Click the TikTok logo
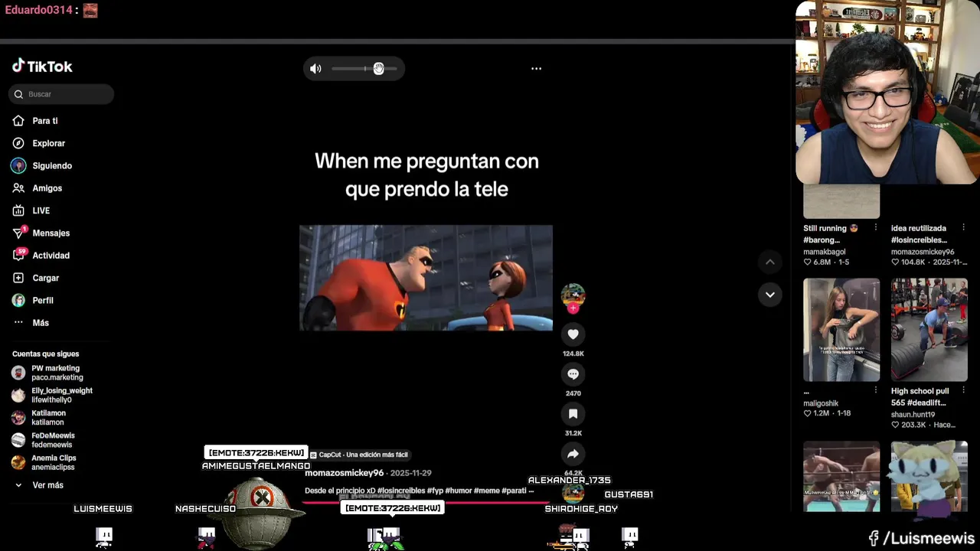 point(42,67)
